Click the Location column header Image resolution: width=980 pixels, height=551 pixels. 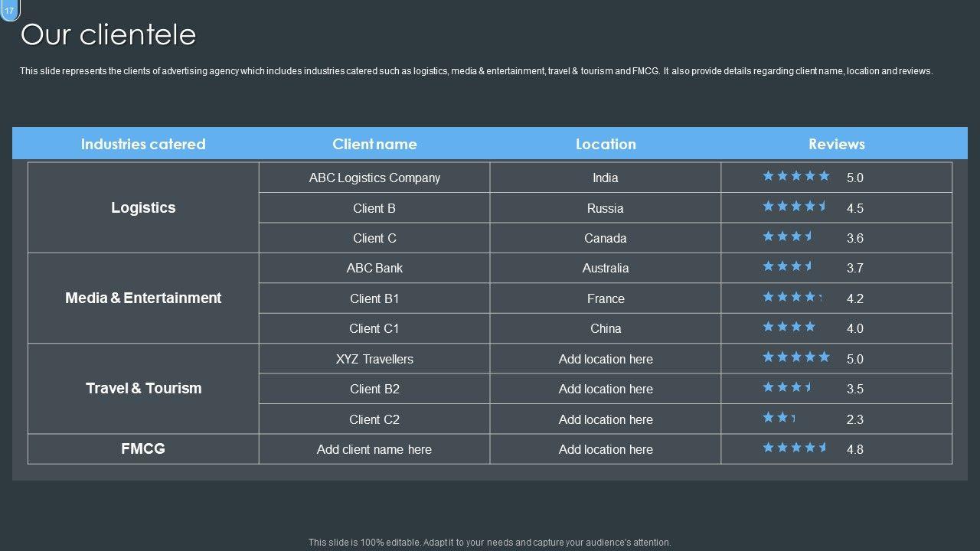tap(606, 144)
